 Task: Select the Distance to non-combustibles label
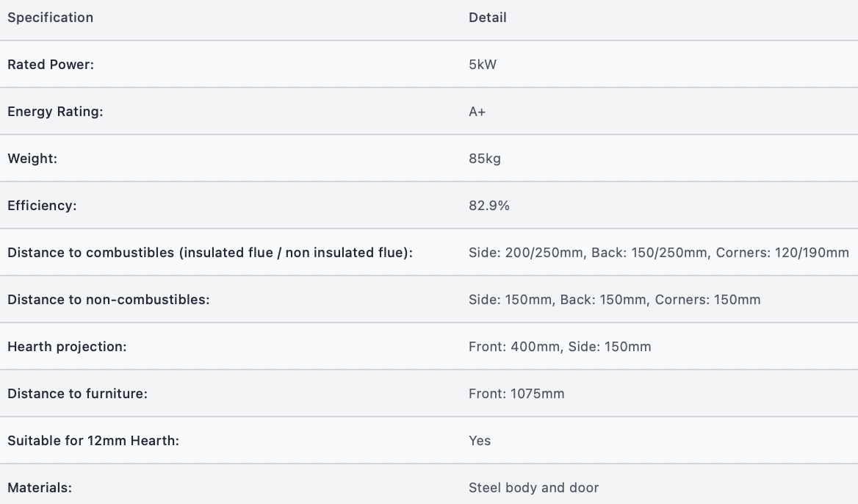108,300
